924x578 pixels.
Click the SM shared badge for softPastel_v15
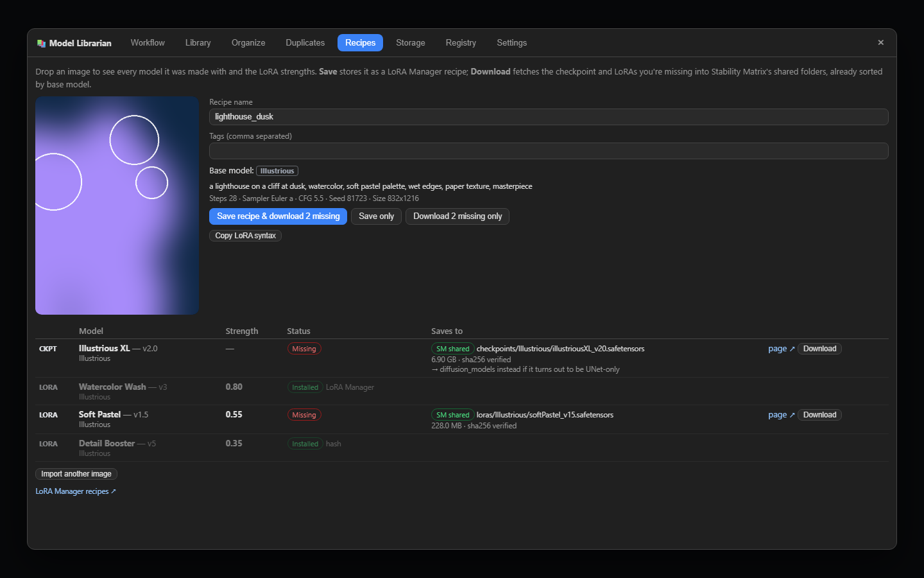click(x=453, y=415)
